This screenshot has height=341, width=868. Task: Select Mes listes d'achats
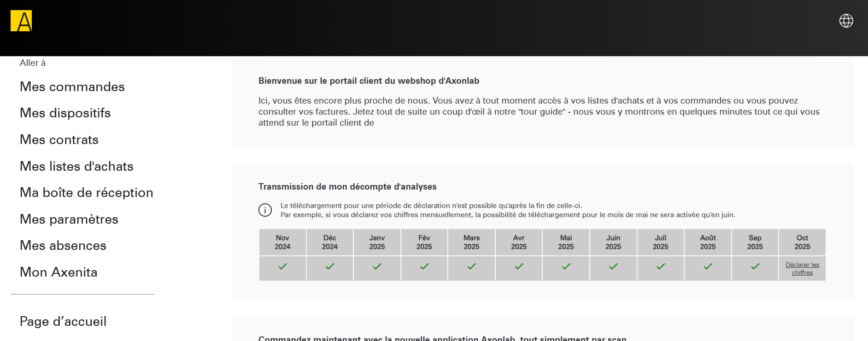coord(76,166)
